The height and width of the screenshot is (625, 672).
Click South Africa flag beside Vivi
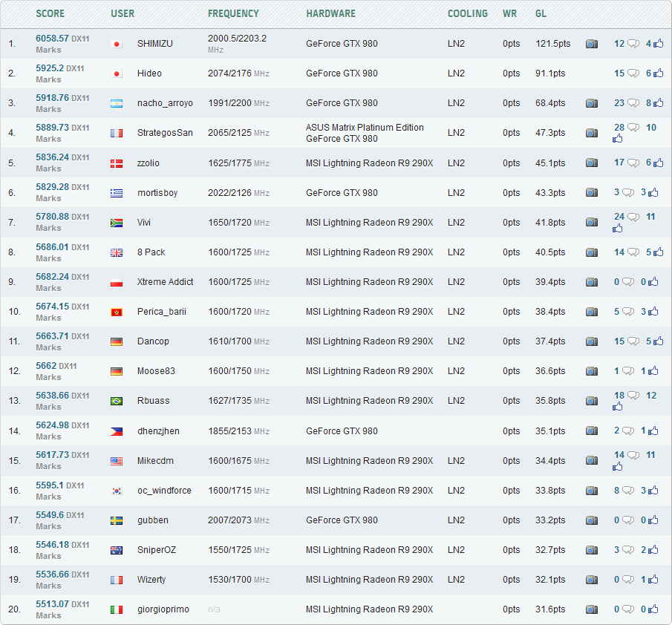(x=116, y=223)
